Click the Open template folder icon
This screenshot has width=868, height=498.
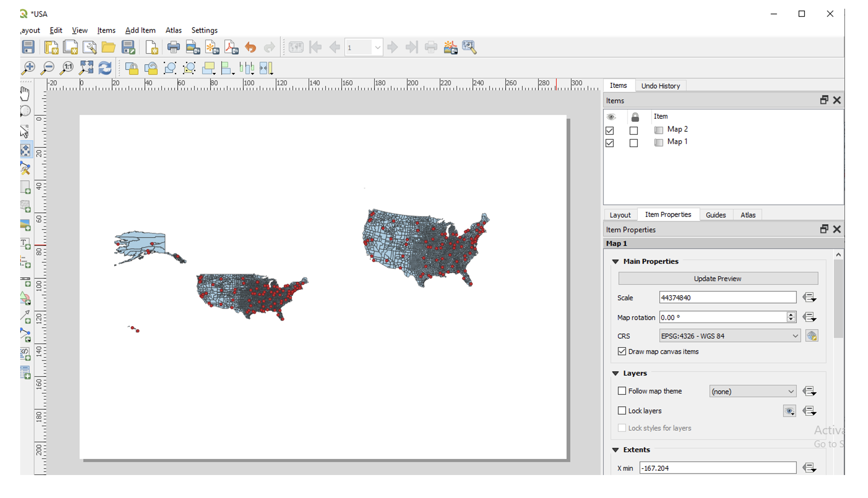pos(108,47)
